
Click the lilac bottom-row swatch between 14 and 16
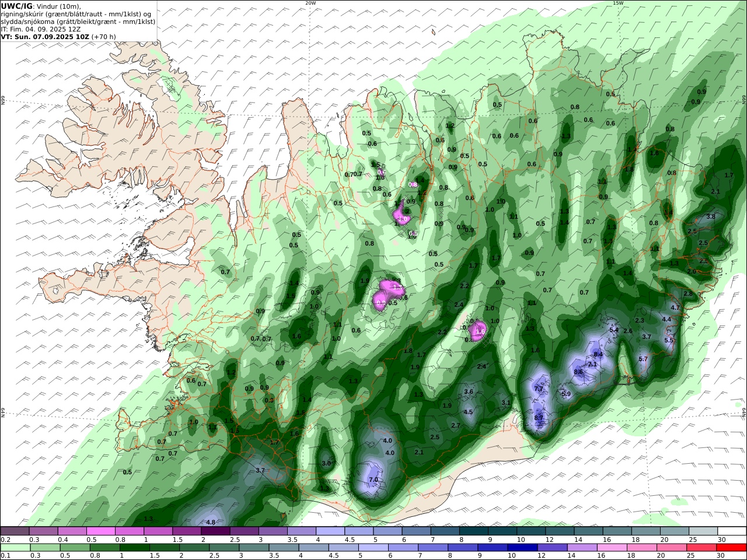pyautogui.click(x=582, y=547)
